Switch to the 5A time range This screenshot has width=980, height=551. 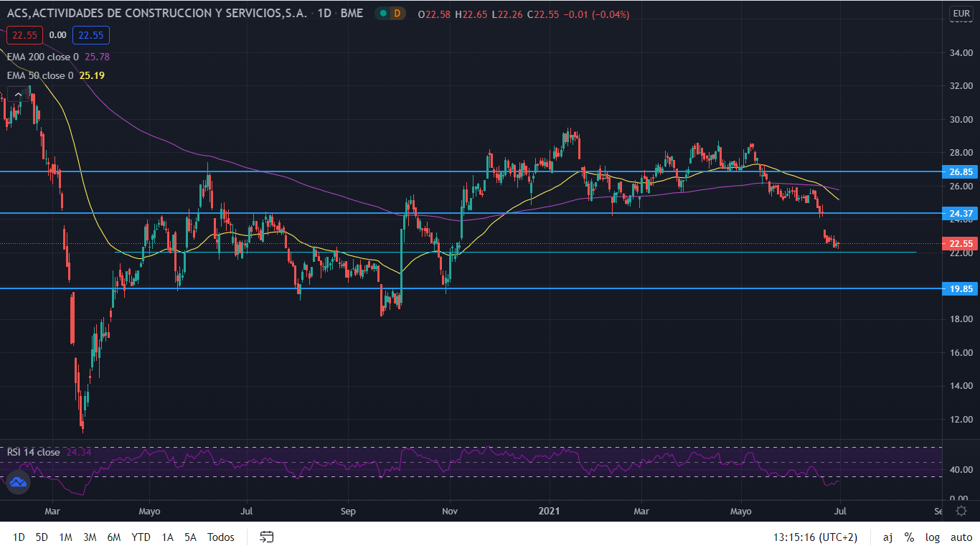[190, 537]
